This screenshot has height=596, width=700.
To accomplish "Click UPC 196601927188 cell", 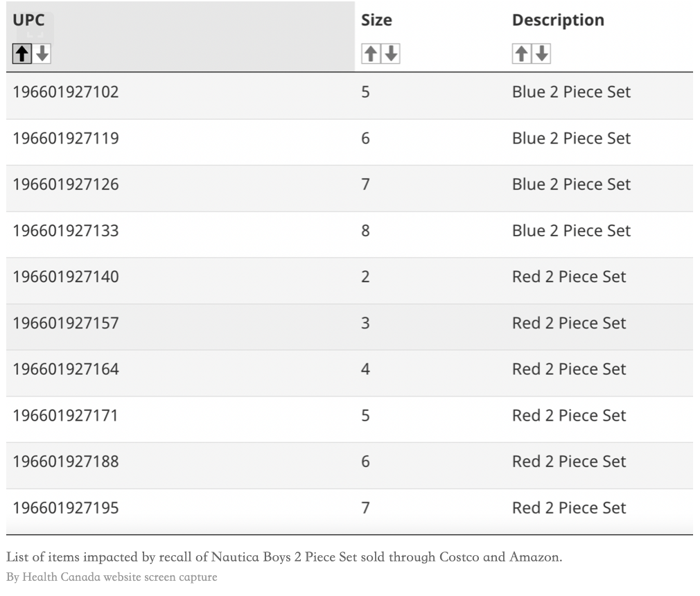I will pyautogui.click(x=66, y=462).
